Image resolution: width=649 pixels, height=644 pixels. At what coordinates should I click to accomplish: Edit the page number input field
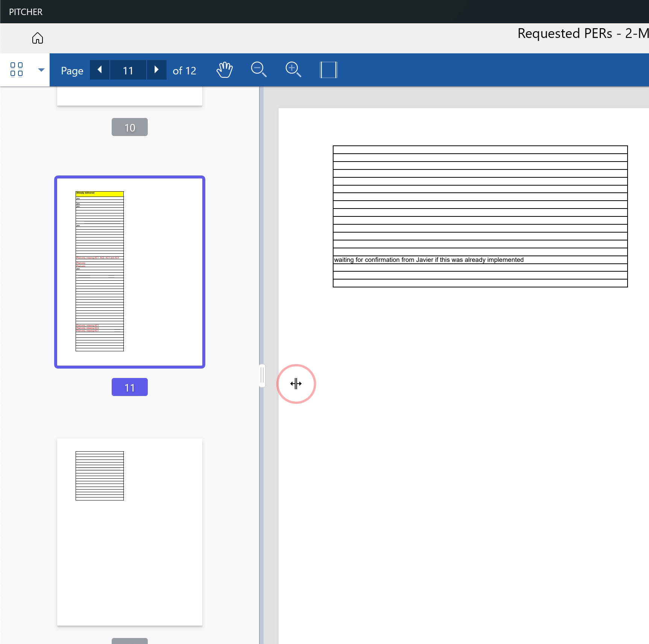[128, 70]
